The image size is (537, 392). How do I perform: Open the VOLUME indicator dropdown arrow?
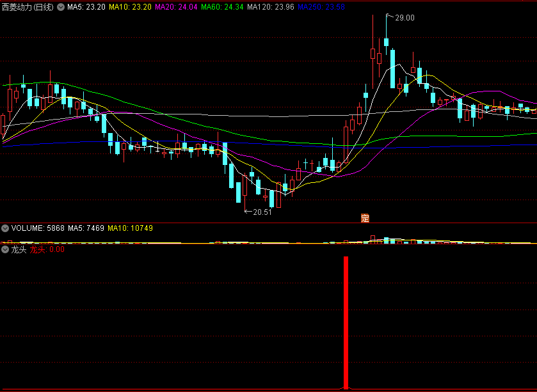coord(5,228)
